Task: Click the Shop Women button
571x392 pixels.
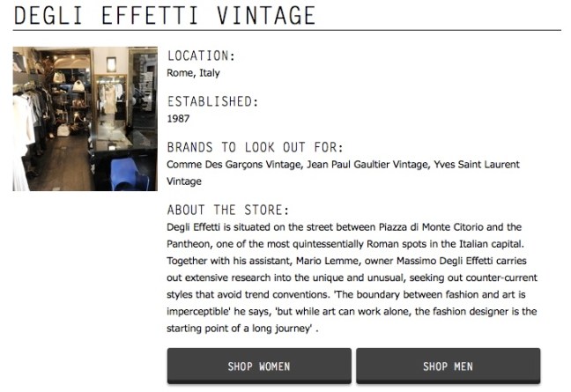Action: (x=259, y=366)
